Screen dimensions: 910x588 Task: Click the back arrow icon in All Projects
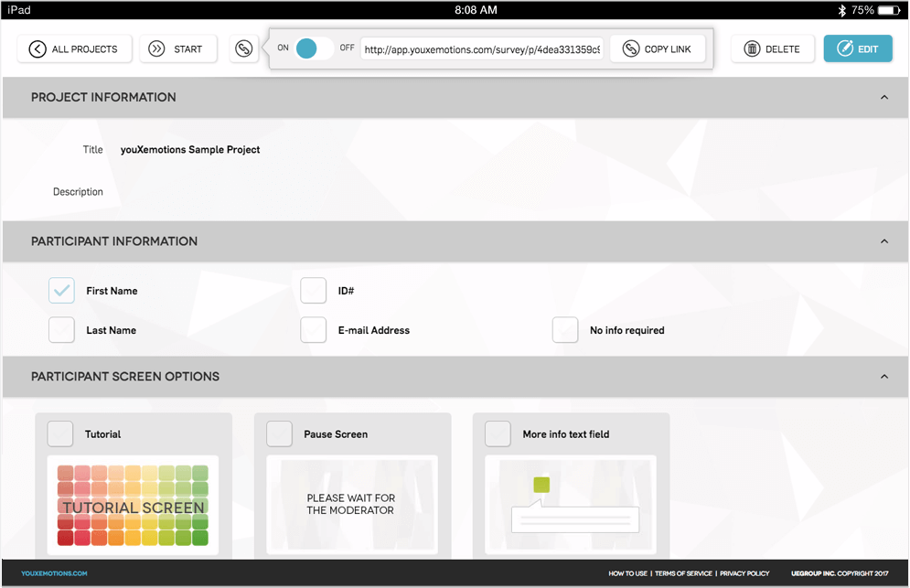click(37, 49)
